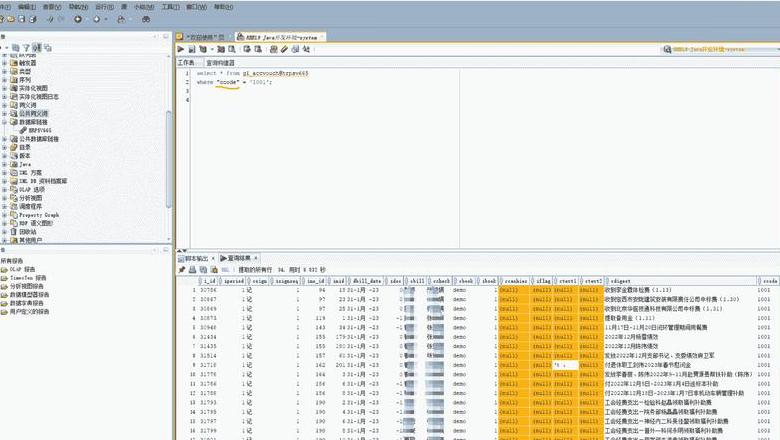Open the connection selector at editor top right

(x=721, y=49)
